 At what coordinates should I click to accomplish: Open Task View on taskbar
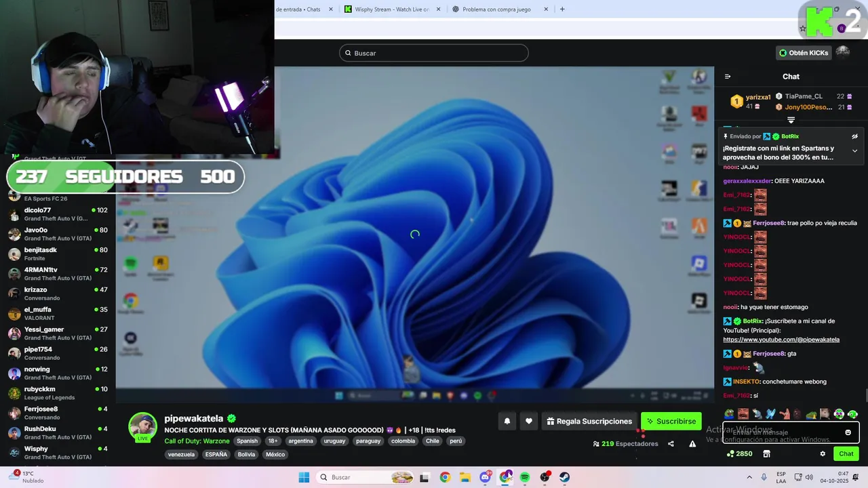(425, 477)
